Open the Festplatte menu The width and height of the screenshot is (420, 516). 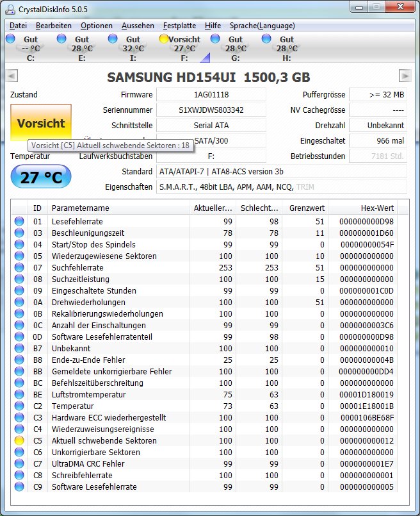(x=179, y=26)
